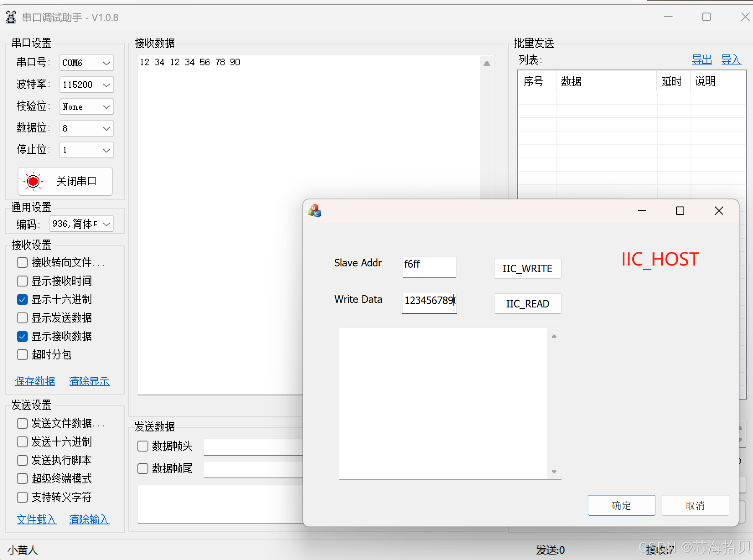
Task: Click the MFC icon on IIC_HOST dialog
Action: pyautogui.click(x=314, y=211)
